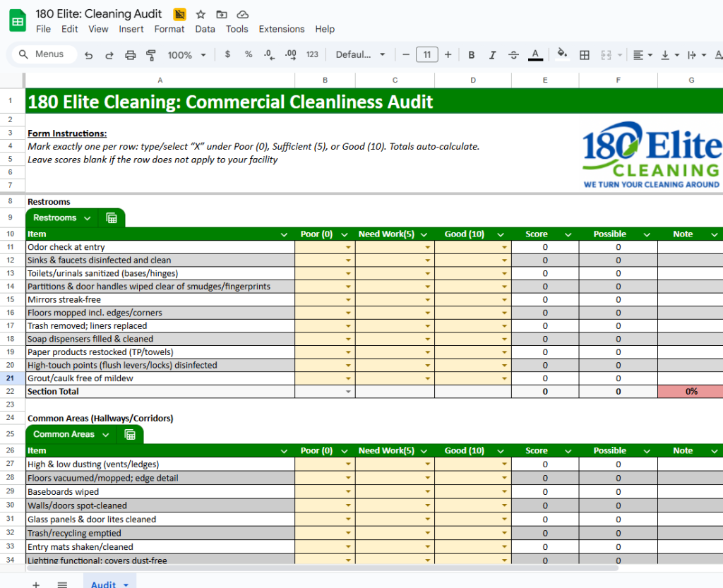Viewport: 723px width, 588px height.
Task: Format cells as currency
Action: coord(227,55)
